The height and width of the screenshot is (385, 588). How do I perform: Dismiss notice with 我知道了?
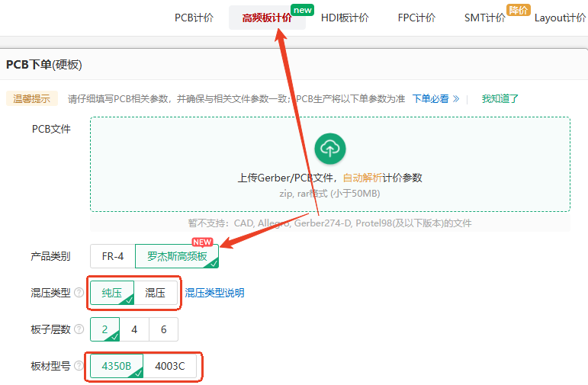[x=500, y=98]
